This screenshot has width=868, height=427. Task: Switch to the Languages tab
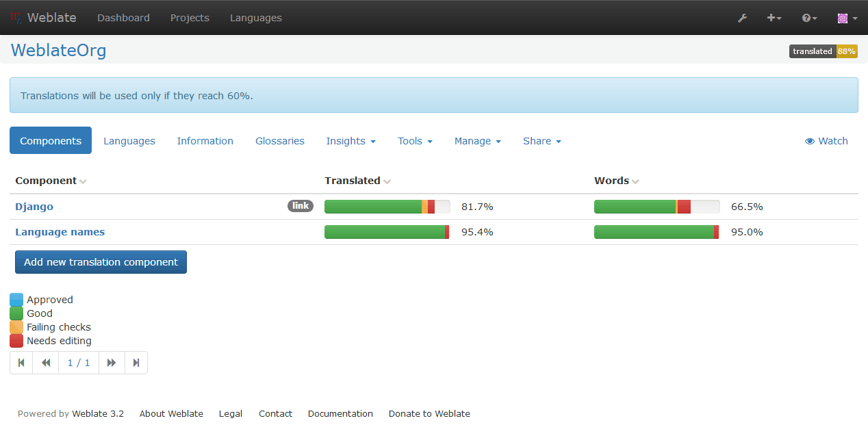point(129,141)
